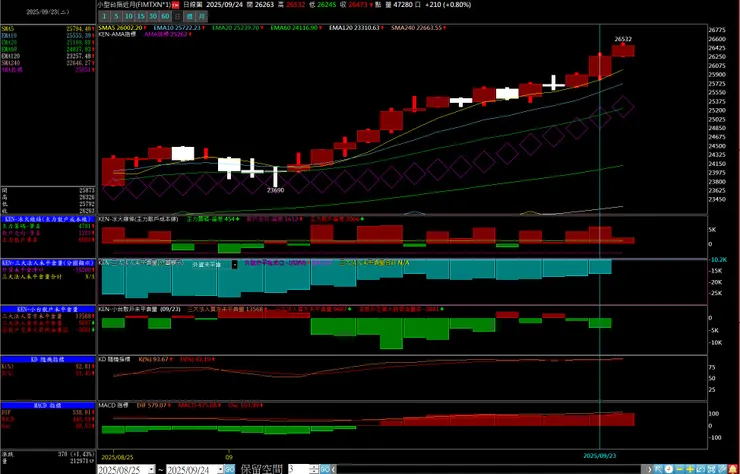The image size is (740, 474).
Task: Click the 26532 high price label
Action: (x=623, y=39)
